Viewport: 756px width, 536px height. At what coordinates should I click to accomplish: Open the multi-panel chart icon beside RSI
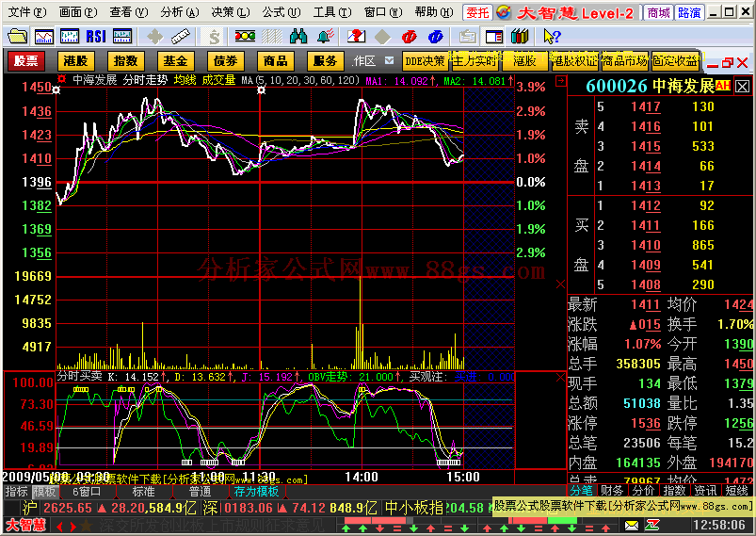coord(122,36)
